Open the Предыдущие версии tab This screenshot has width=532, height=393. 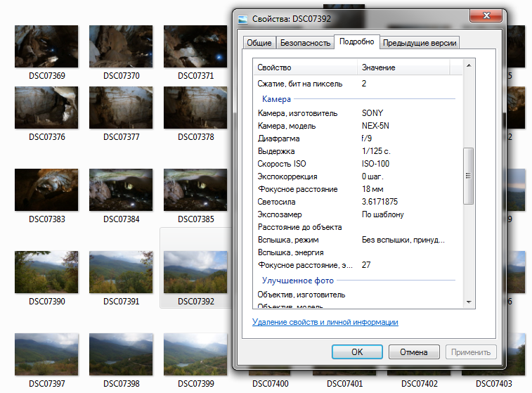click(420, 43)
